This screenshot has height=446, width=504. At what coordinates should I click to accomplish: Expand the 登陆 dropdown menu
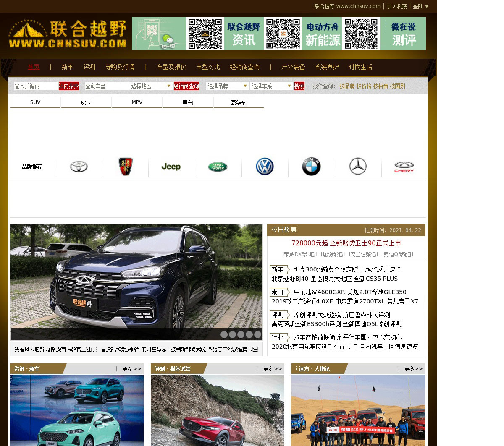click(420, 6)
